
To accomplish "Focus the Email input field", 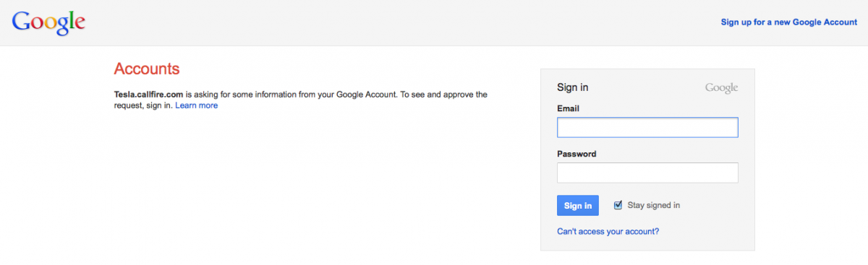I will pos(647,128).
